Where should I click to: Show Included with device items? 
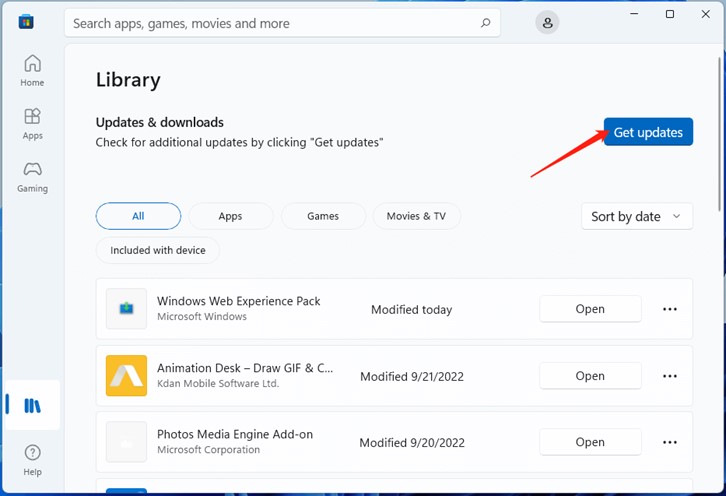coord(158,250)
